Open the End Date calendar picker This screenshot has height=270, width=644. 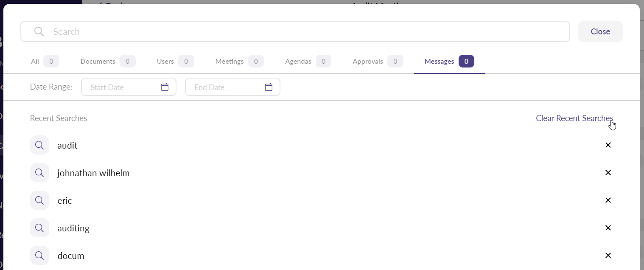click(269, 87)
